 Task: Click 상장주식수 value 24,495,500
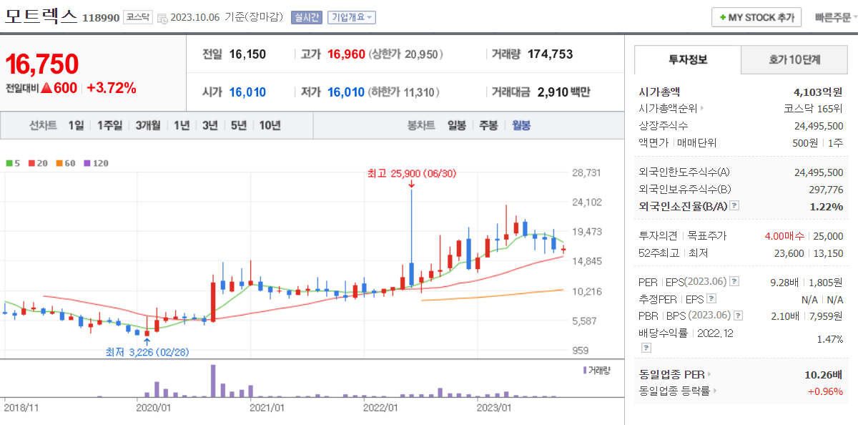tap(819, 125)
